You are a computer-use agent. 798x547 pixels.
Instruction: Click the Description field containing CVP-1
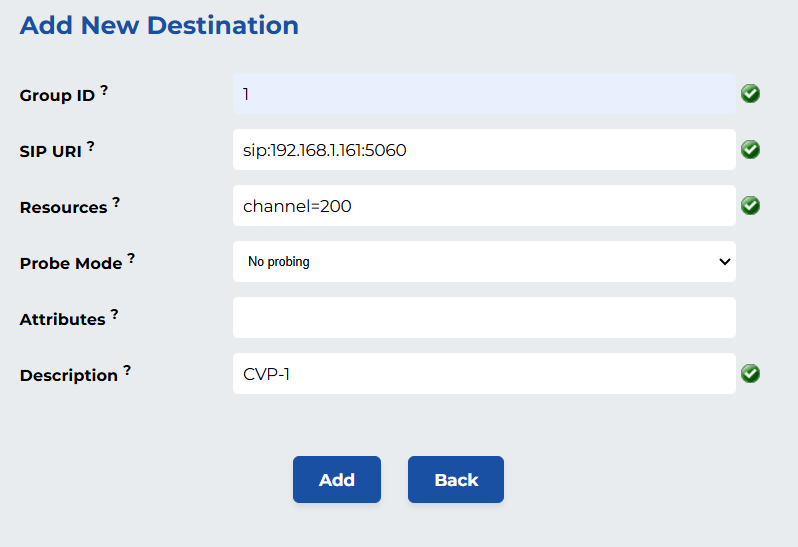point(484,374)
